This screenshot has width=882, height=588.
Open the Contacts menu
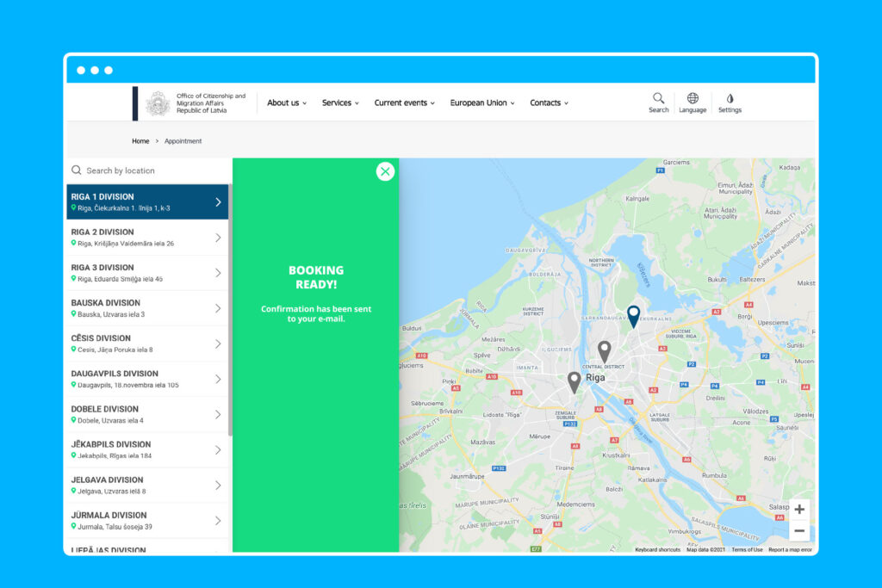tap(549, 103)
